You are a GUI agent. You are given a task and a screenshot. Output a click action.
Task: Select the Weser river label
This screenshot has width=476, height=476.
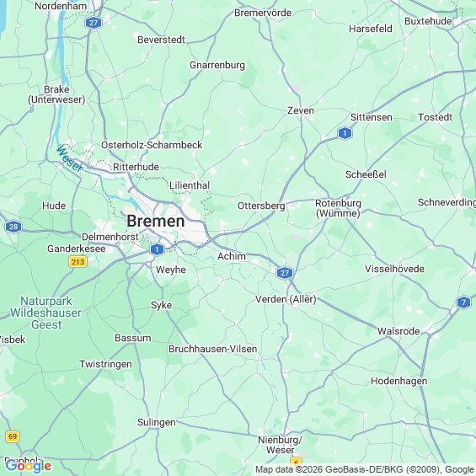click(70, 158)
